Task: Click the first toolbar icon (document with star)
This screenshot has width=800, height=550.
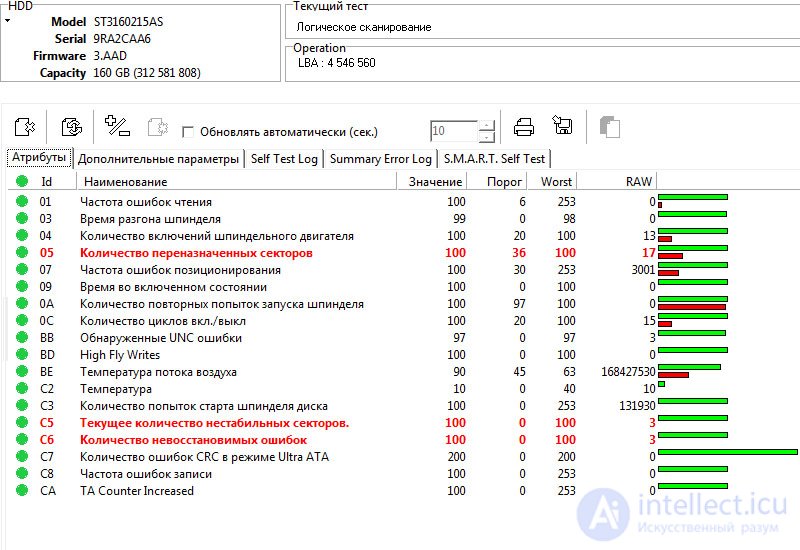Action: (24, 127)
